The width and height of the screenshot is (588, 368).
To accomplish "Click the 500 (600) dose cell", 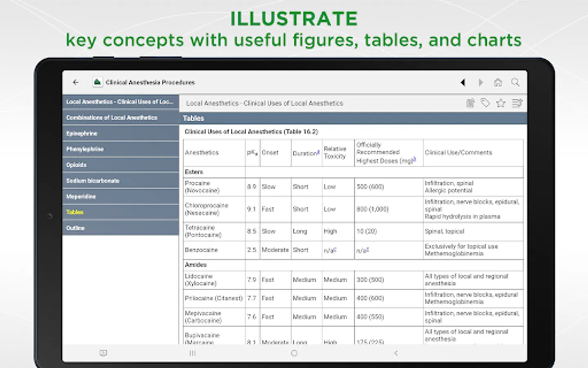I will [x=389, y=187].
